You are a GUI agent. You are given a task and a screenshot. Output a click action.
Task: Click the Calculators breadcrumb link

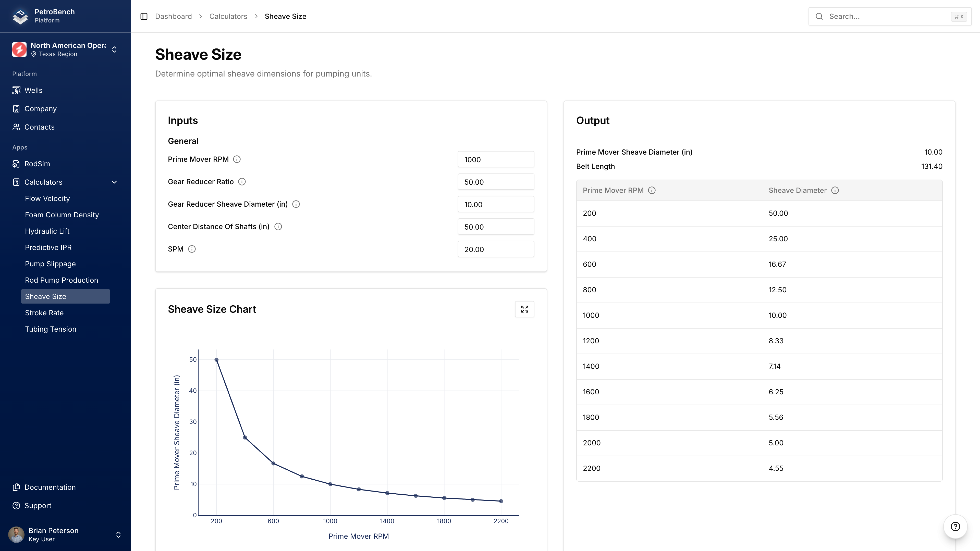(x=228, y=16)
